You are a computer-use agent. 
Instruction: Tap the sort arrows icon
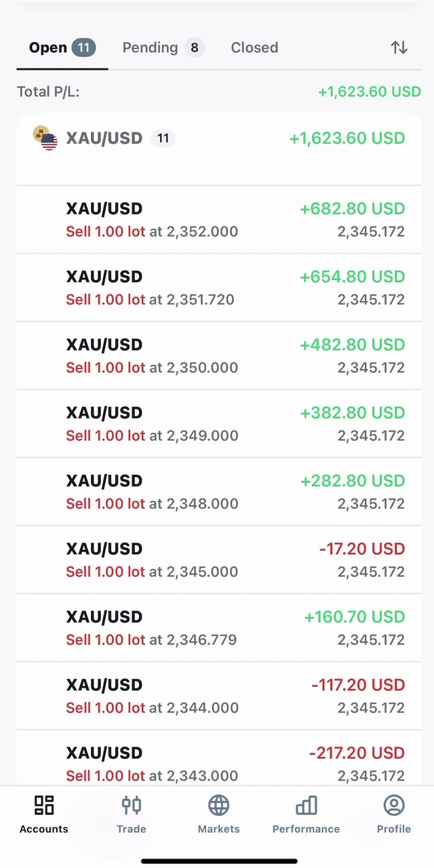(399, 47)
